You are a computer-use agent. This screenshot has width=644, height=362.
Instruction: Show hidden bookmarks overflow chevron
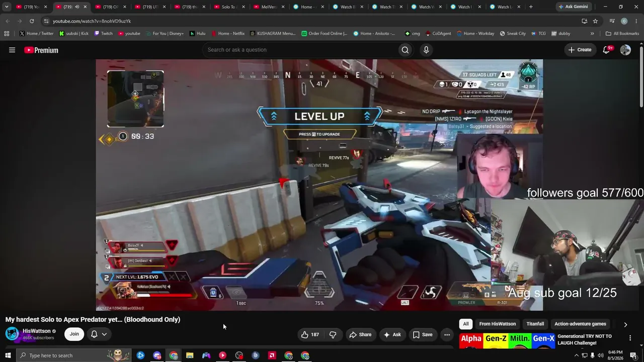(592, 34)
